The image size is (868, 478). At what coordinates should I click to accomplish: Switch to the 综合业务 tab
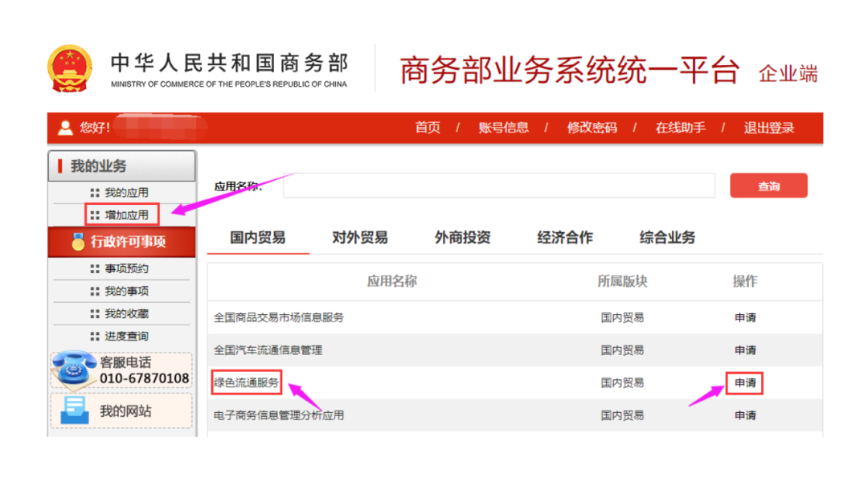coord(668,238)
